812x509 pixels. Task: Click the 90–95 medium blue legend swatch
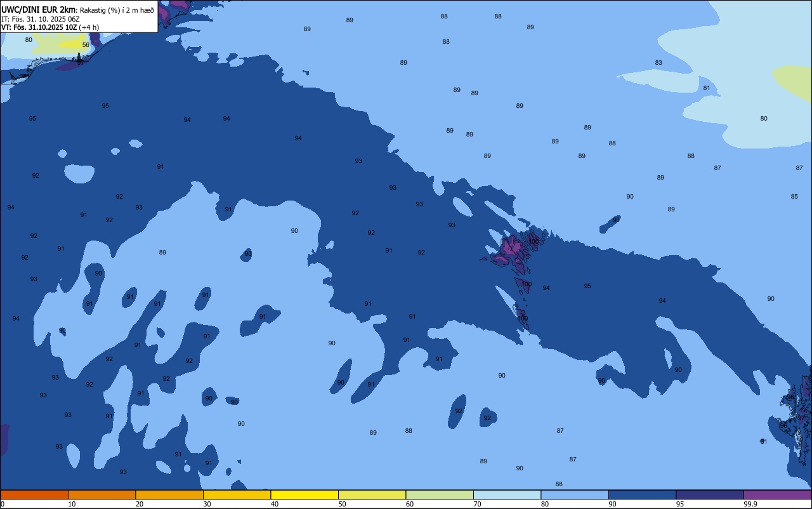[x=642, y=494]
